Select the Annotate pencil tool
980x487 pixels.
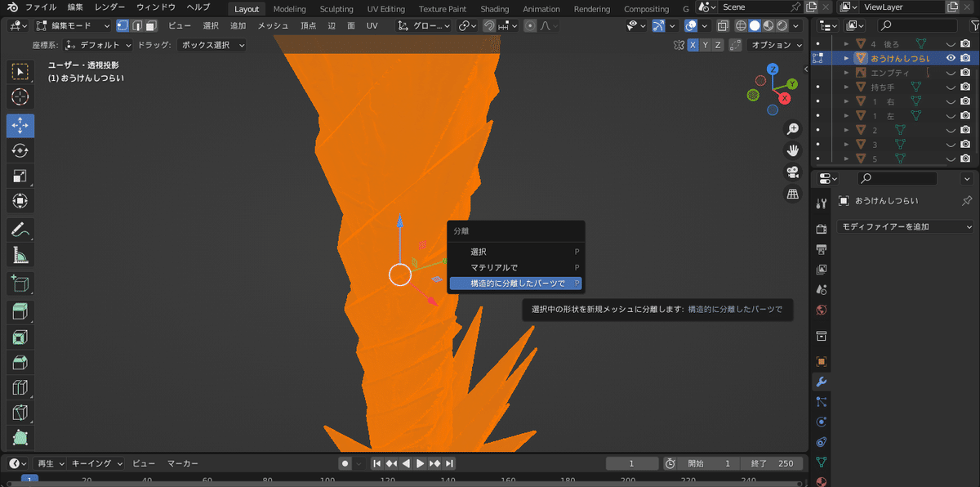(20, 230)
